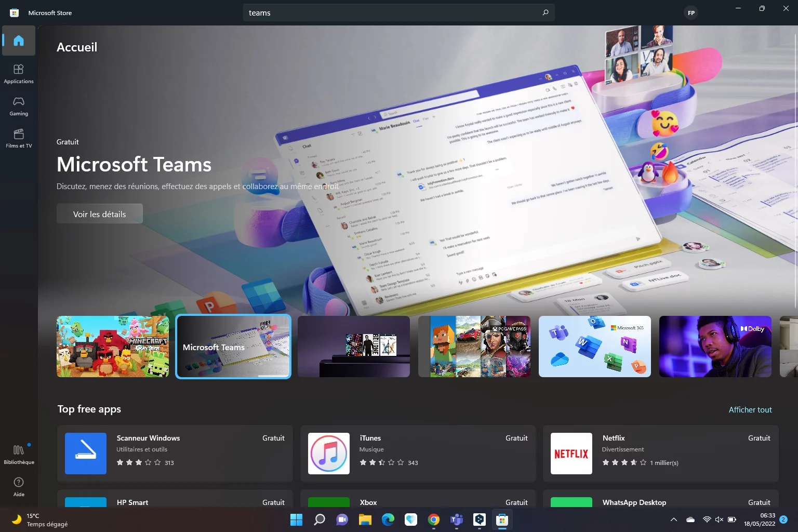Show hidden system tray icons chevron
Screen dimensions: 798x532
tap(674, 520)
